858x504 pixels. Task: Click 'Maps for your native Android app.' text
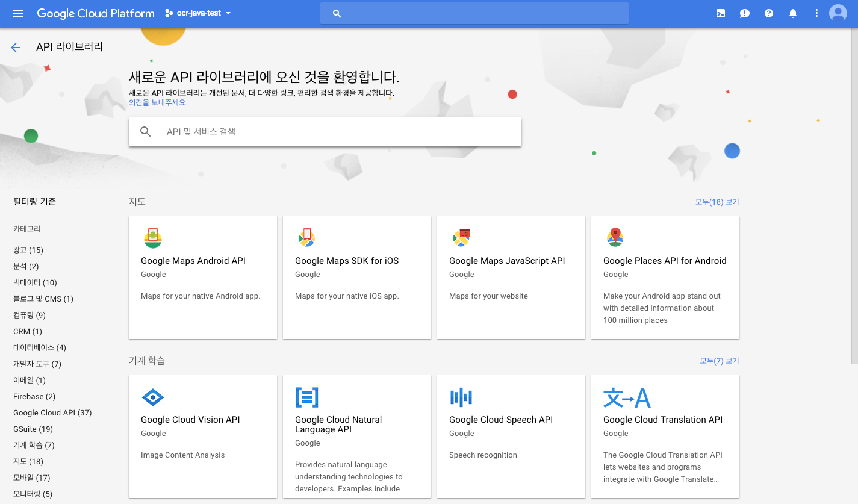(x=201, y=296)
